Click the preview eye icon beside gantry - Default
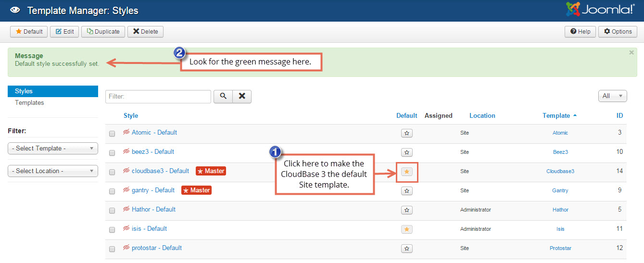The width and height of the screenshot is (644, 263). (126, 190)
